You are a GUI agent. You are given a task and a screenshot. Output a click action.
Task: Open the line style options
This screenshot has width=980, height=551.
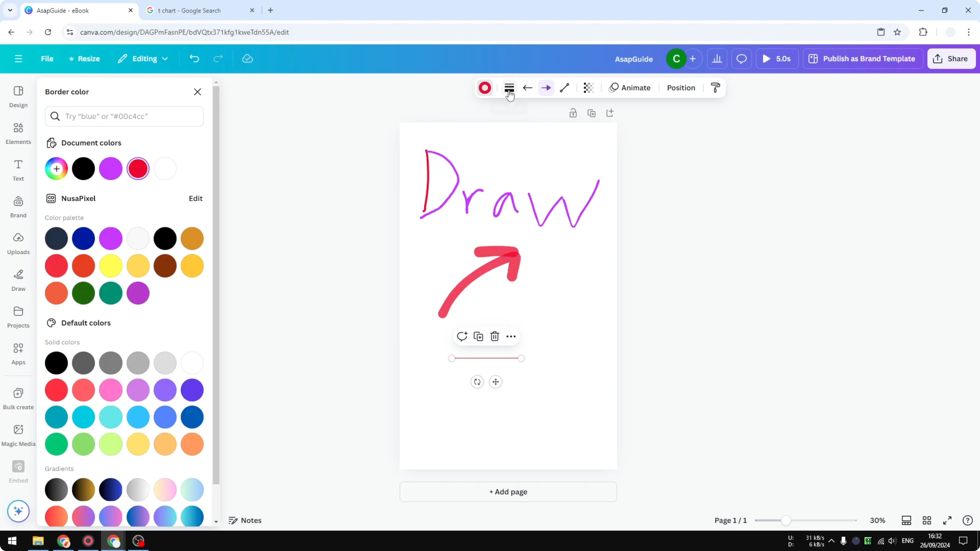(509, 88)
